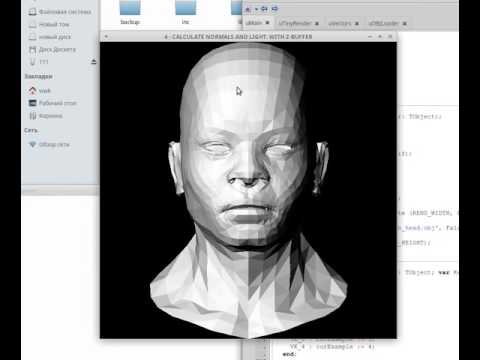
Task: Click the 'end;' line in the code editor
Action: click(289, 355)
